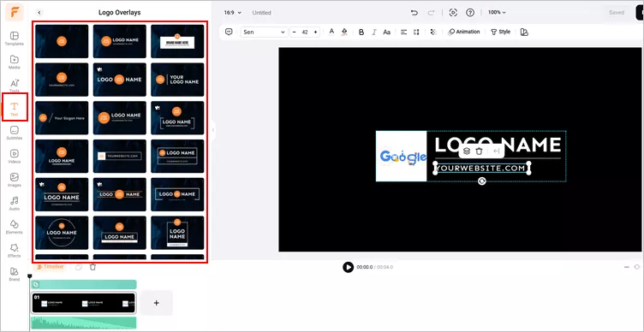
Task: Open the Audio panel
Action: click(15, 203)
